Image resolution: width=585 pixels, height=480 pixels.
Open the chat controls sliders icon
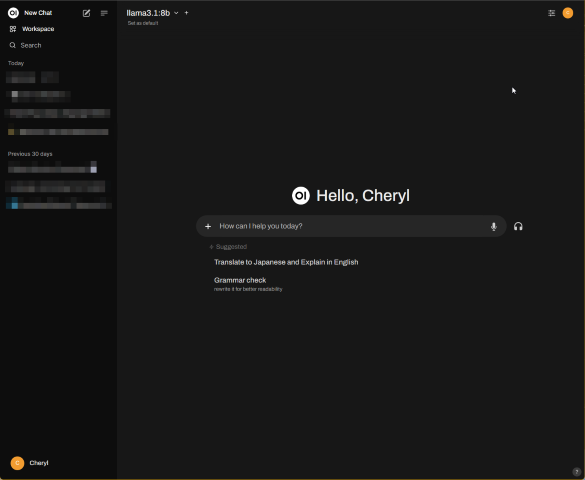(551, 13)
